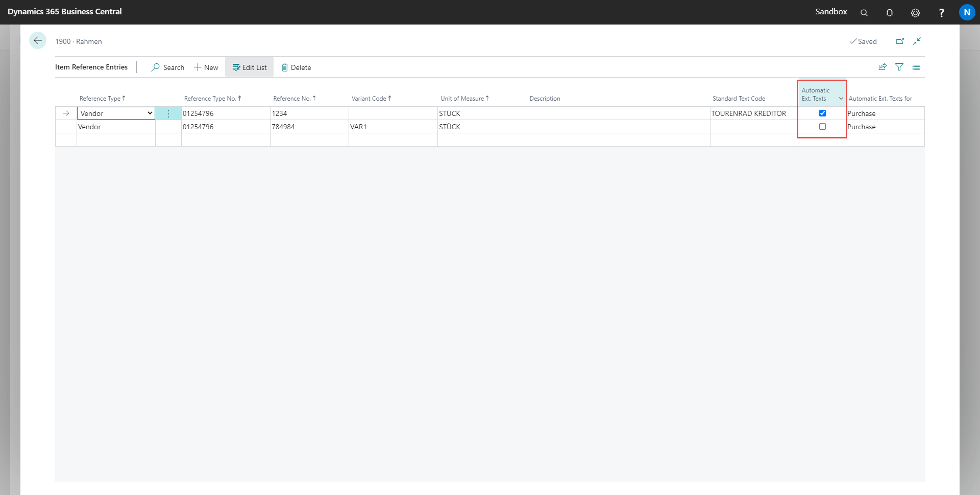Viewport: 980px width, 495px height.
Task: Open the global search magnifier icon
Action: [x=864, y=13]
